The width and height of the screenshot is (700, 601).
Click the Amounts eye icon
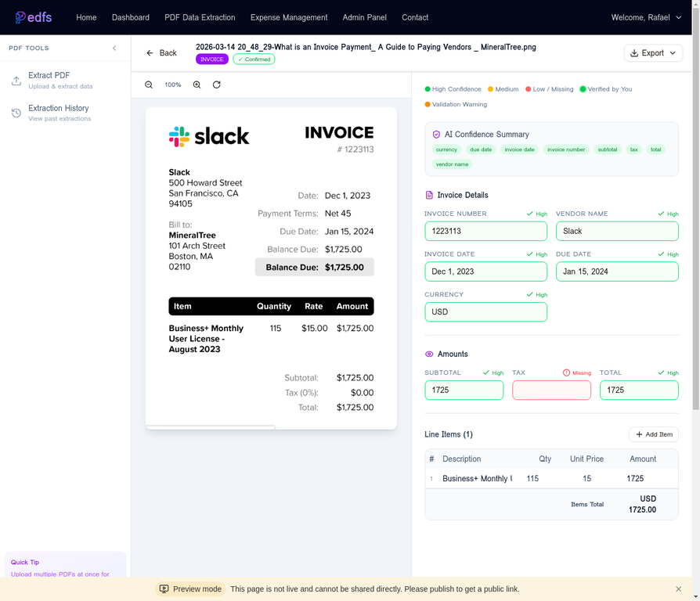pyautogui.click(x=429, y=354)
